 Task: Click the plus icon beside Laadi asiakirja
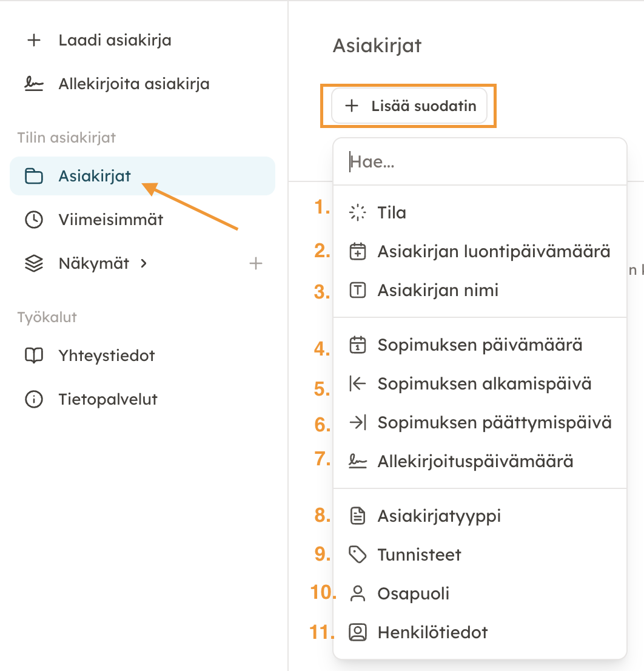tap(34, 41)
